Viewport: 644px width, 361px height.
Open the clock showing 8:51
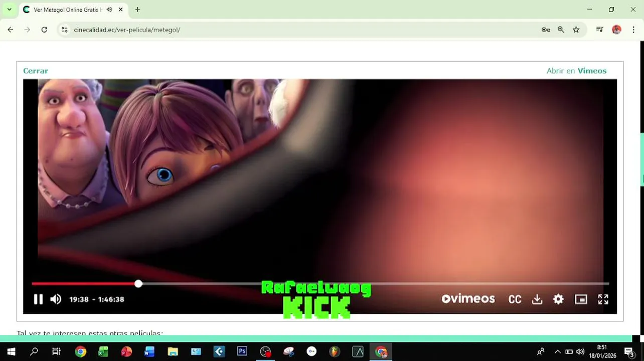coord(602,351)
